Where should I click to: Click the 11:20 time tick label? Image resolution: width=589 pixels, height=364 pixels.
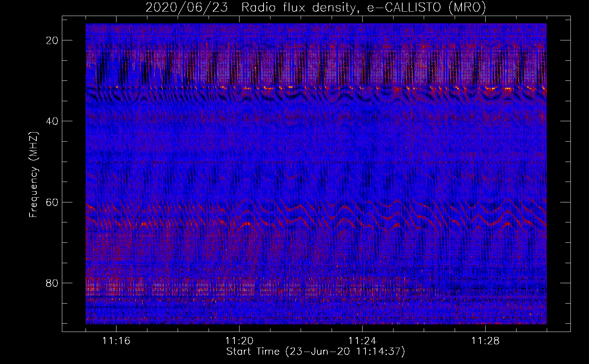[239, 341]
